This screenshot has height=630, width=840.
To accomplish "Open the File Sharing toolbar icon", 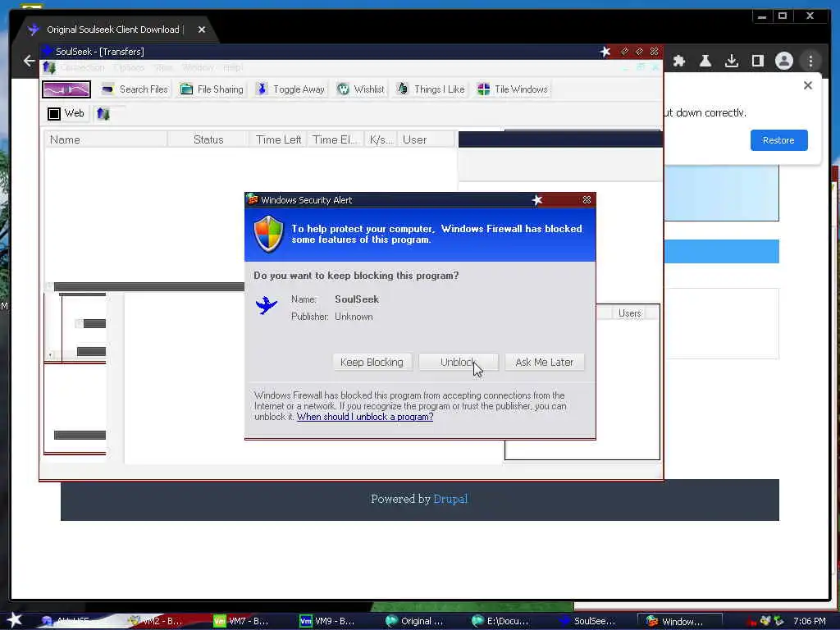I will point(186,89).
